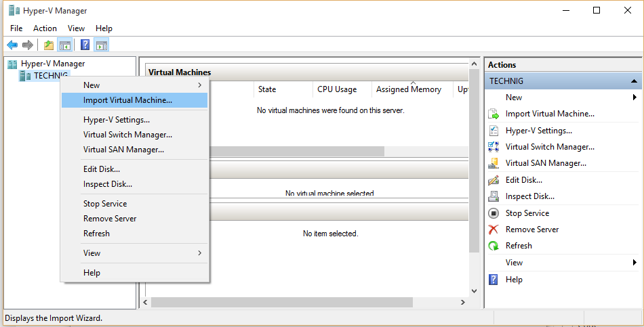Open the Action menu
This screenshot has width=644, height=327.
click(x=45, y=28)
